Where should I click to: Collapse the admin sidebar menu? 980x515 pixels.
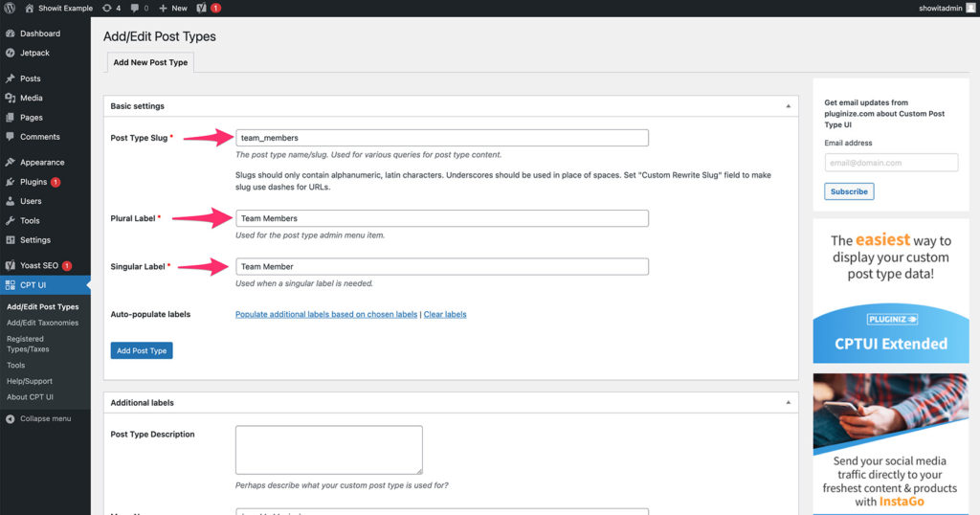(44, 418)
